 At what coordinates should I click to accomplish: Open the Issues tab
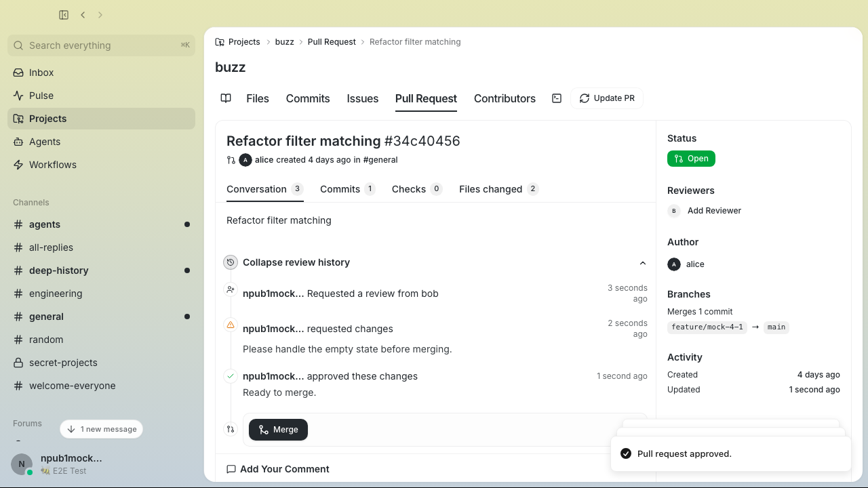363,98
